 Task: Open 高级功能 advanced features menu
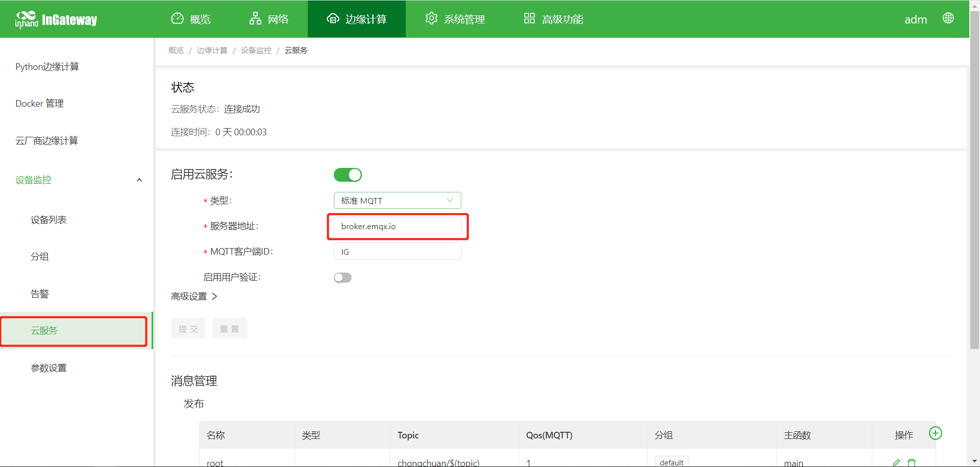[553, 19]
